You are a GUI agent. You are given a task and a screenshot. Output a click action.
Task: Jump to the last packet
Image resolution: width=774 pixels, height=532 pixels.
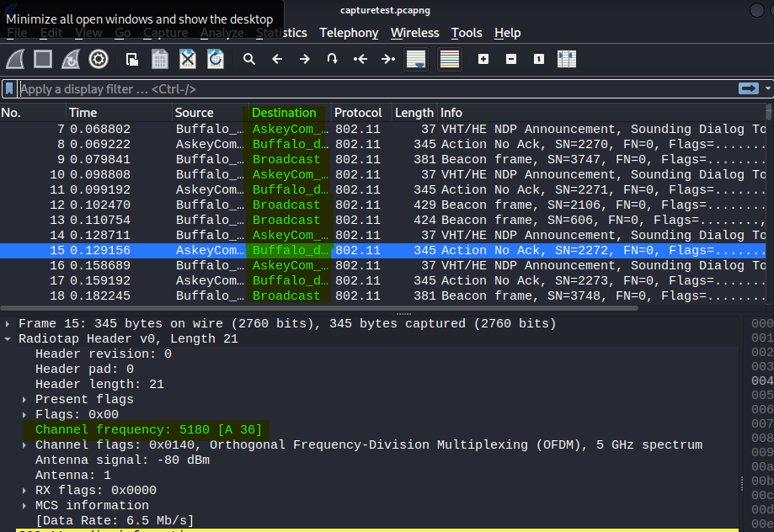pyautogui.click(x=388, y=59)
